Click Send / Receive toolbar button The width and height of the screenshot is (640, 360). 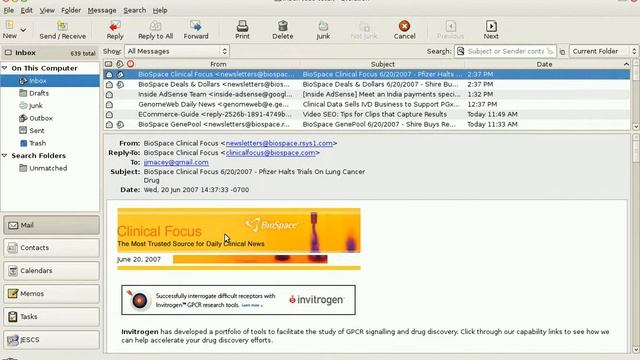click(62, 30)
